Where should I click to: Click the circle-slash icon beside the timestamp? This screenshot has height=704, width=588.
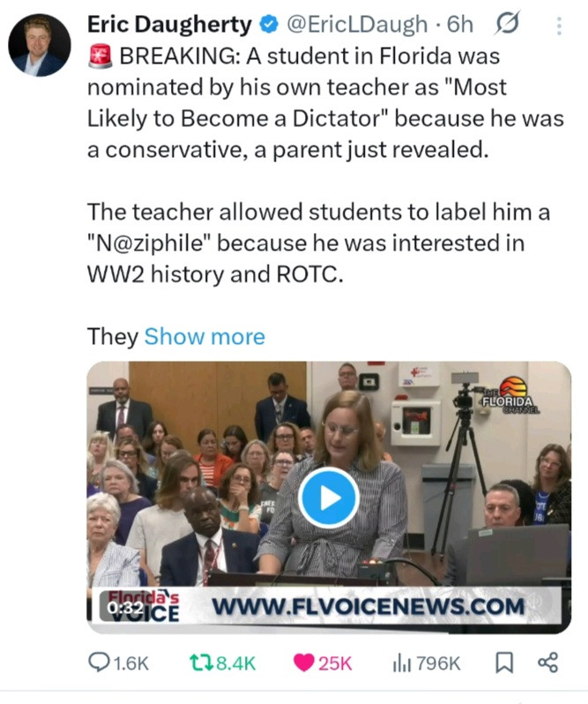[x=508, y=25]
